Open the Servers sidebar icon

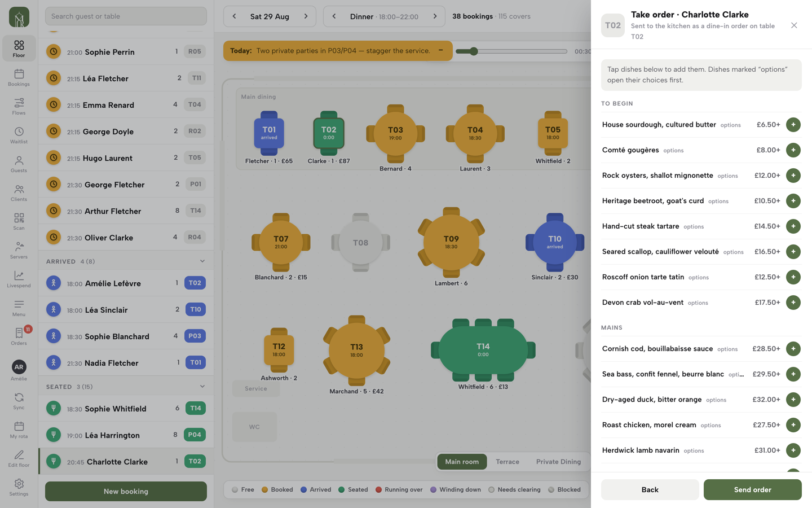point(19,250)
